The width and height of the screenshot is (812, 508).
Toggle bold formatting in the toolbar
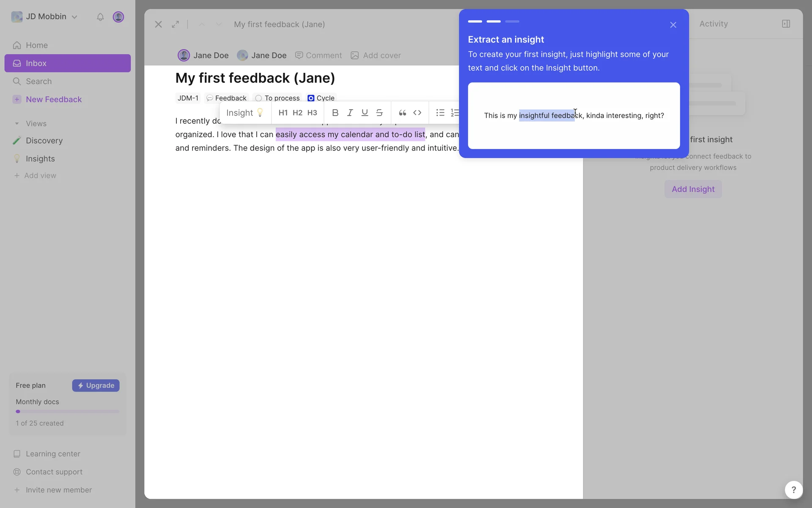click(x=335, y=113)
